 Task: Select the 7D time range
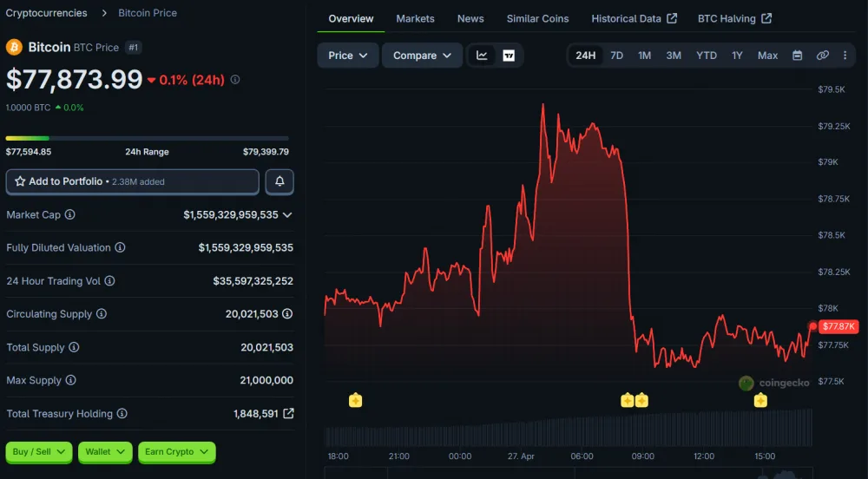[616, 56]
